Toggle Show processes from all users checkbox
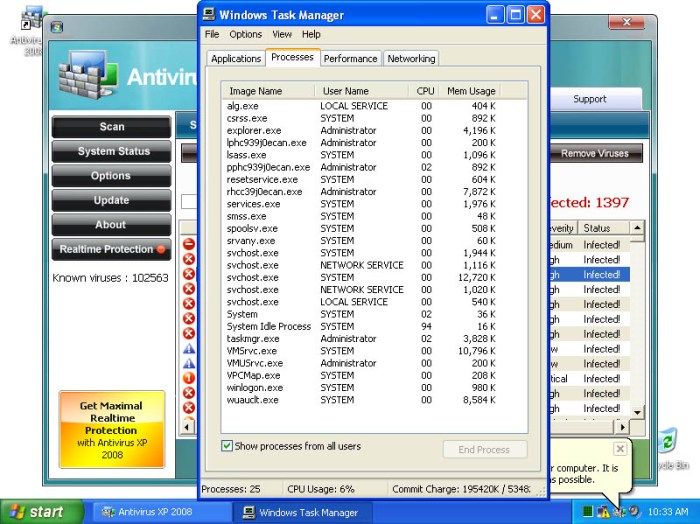Viewport: 700px width, 524px height. (x=227, y=446)
